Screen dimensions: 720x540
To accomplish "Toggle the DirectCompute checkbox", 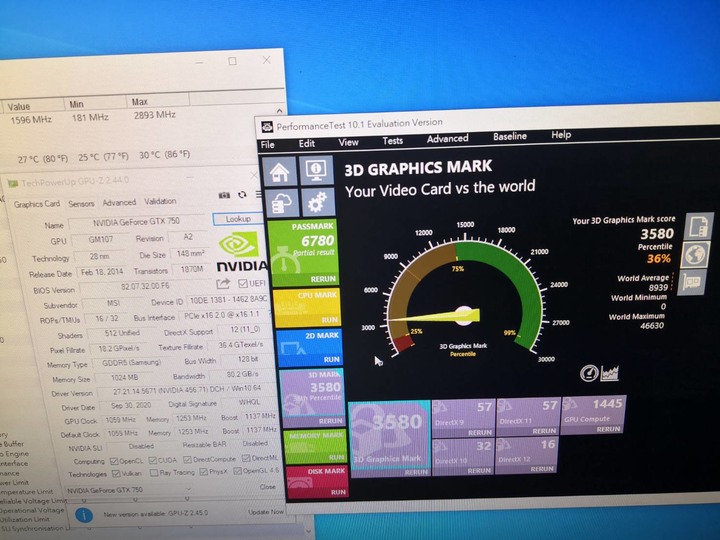I will pos(187,459).
